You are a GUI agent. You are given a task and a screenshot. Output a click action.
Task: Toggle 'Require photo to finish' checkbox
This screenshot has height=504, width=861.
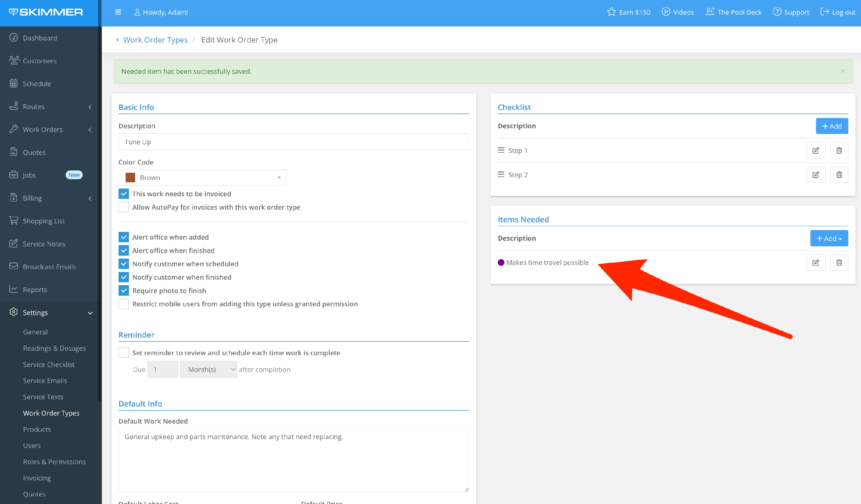pos(124,290)
